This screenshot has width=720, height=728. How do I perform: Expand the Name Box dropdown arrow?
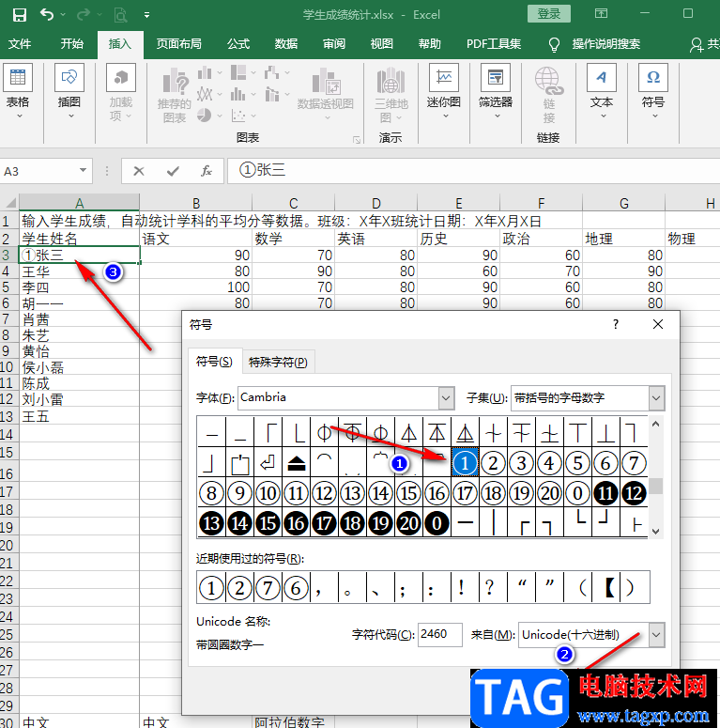point(83,170)
